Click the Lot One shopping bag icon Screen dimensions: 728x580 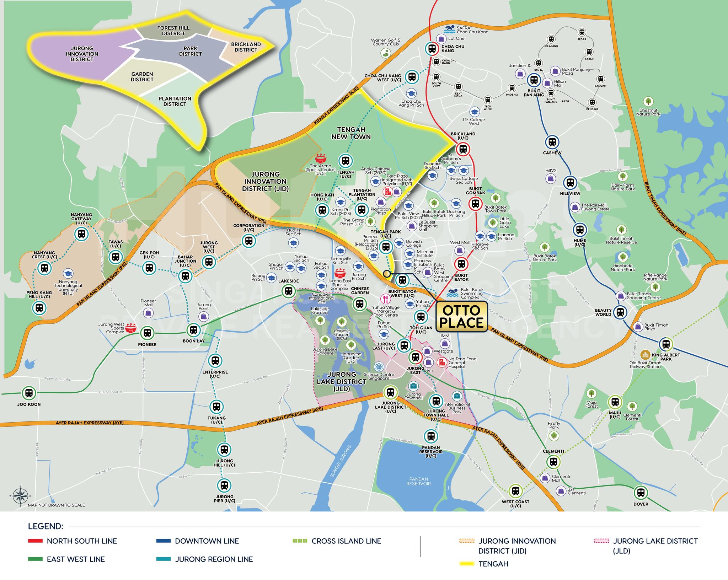(x=441, y=38)
